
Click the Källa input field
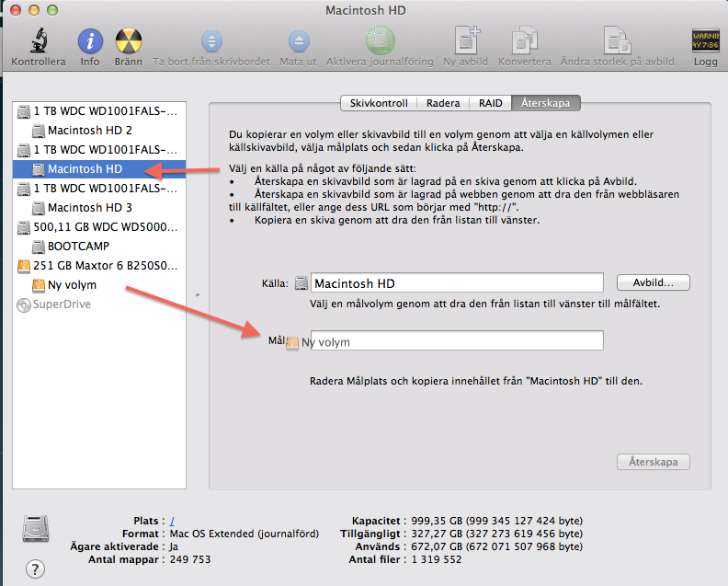pyautogui.click(x=457, y=282)
